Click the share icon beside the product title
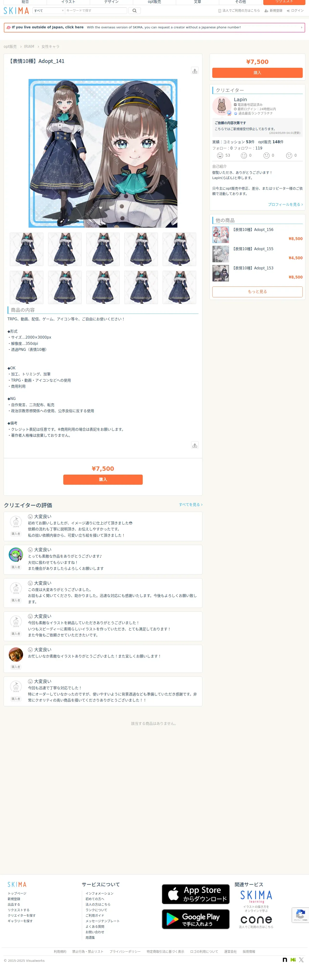The height and width of the screenshot is (980, 309). [195, 71]
